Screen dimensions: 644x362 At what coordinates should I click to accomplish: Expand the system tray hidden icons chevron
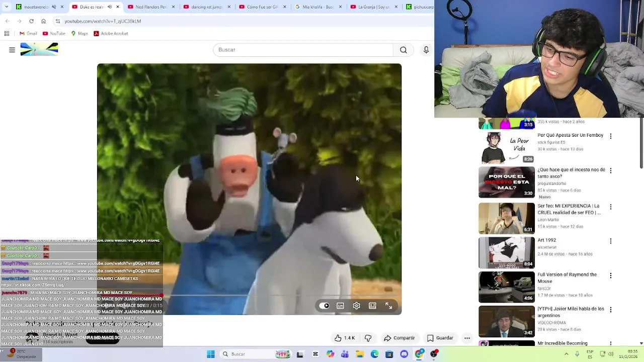tap(567, 354)
